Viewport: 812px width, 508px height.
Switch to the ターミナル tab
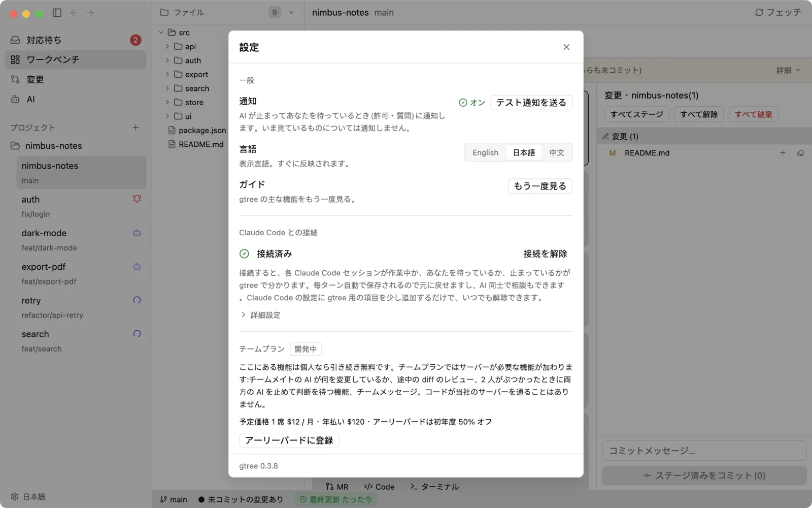click(434, 487)
